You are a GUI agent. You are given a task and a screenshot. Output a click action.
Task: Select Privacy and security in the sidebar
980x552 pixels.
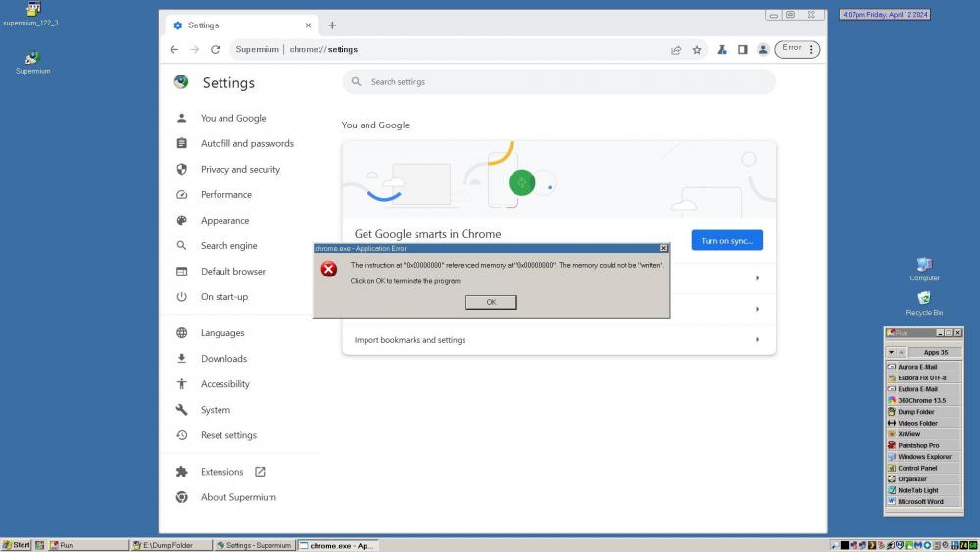[240, 170]
